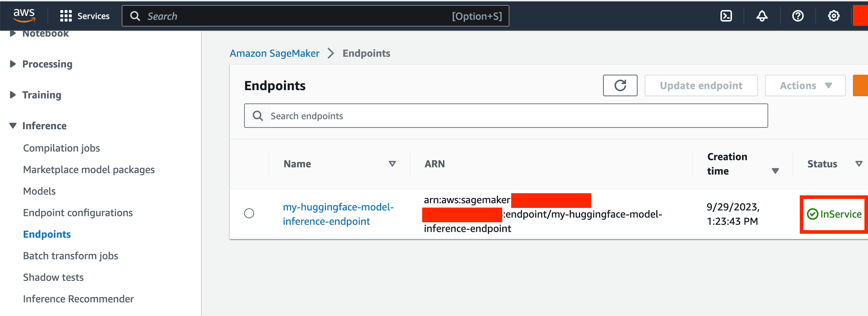Open Marketplace model packages
The width and height of the screenshot is (868, 316).
point(89,169)
